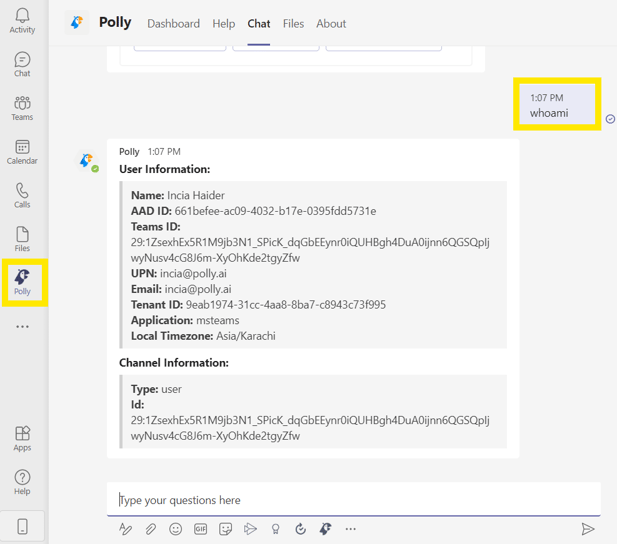The width and height of the screenshot is (617, 544).
Task: Click the Approvals loop icon
Action: tap(301, 529)
